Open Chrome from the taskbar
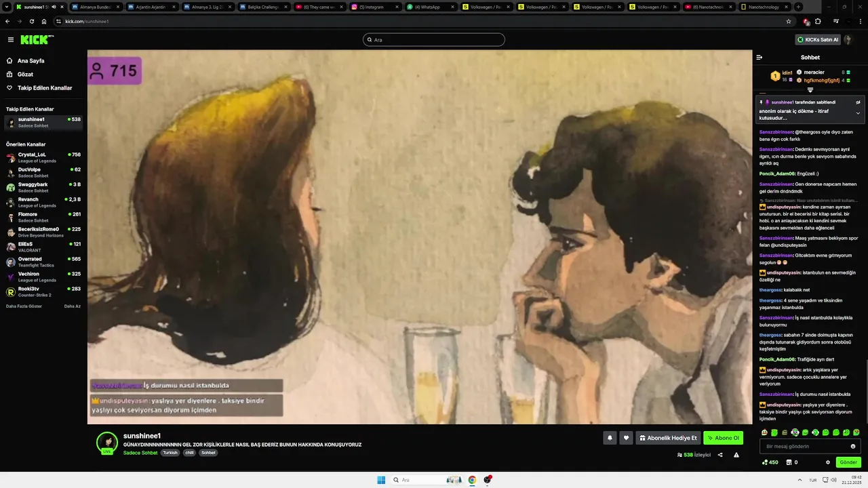Viewport: 868px width, 488px height. click(472, 480)
